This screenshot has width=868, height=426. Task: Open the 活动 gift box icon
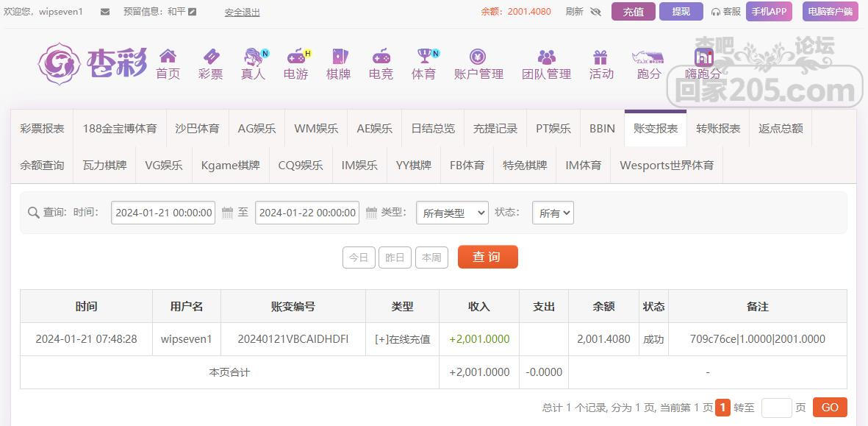[x=600, y=57]
